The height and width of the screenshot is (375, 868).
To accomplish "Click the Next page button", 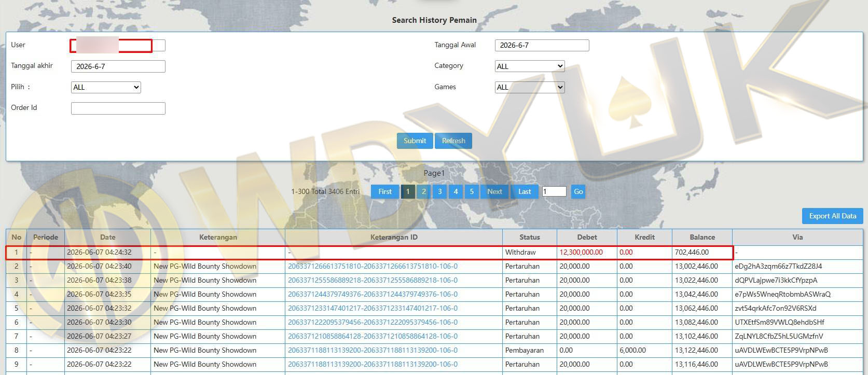I will 494,191.
